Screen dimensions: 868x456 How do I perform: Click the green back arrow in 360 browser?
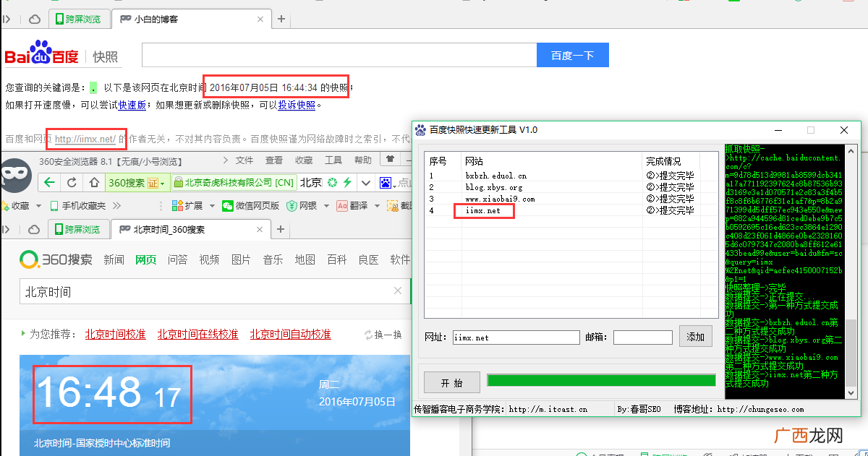pyautogui.click(x=49, y=182)
